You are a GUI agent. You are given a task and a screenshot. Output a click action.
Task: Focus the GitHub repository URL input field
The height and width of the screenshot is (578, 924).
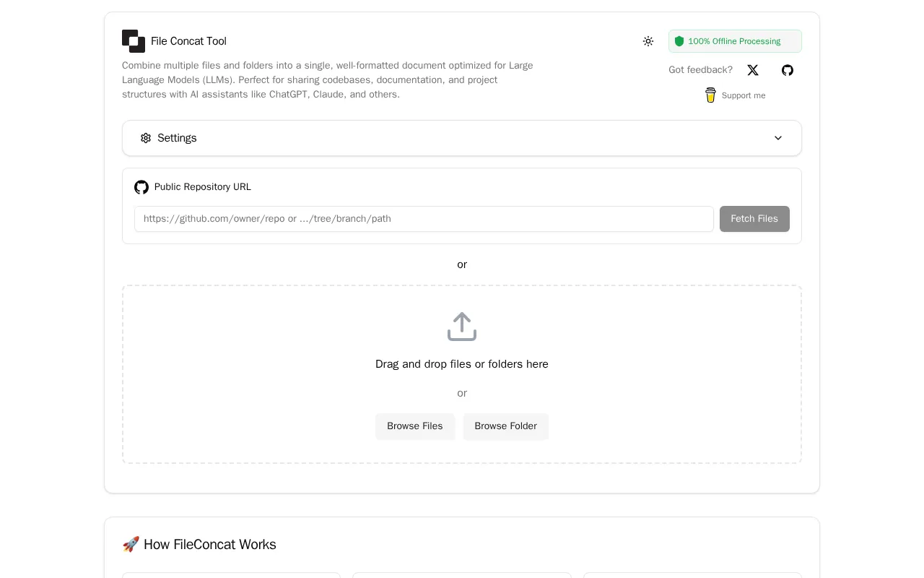[x=424, y=219]
